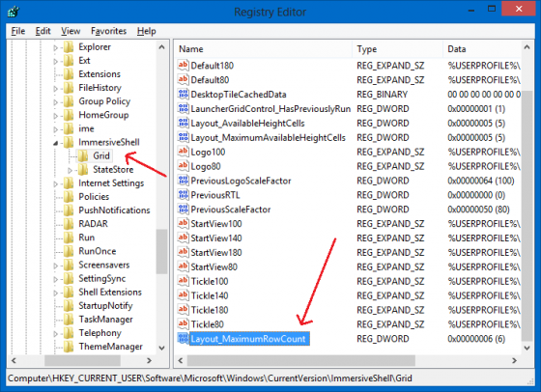Expand the FileHistory key

(x=55, y=89)
